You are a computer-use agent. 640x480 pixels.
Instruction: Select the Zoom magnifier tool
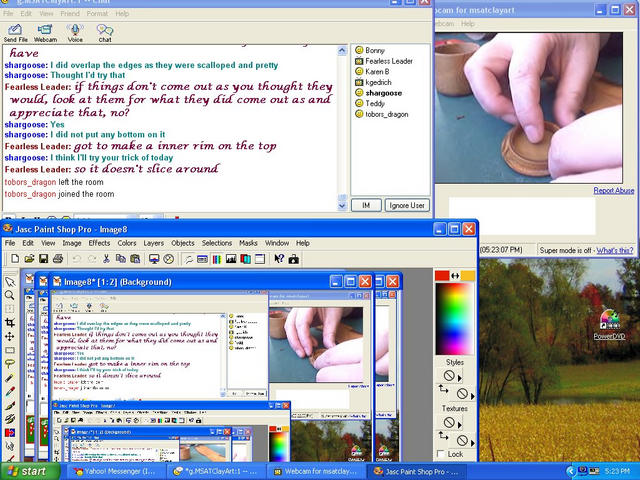(10, 295)
